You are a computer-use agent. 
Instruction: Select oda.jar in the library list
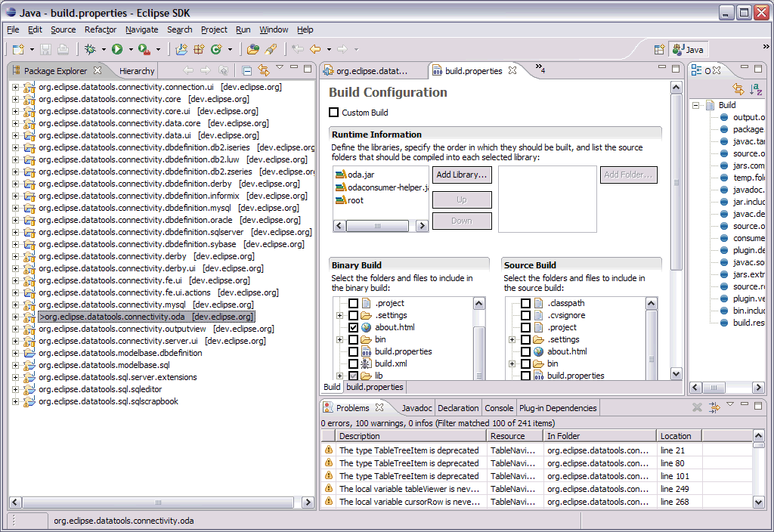(361, 175)
